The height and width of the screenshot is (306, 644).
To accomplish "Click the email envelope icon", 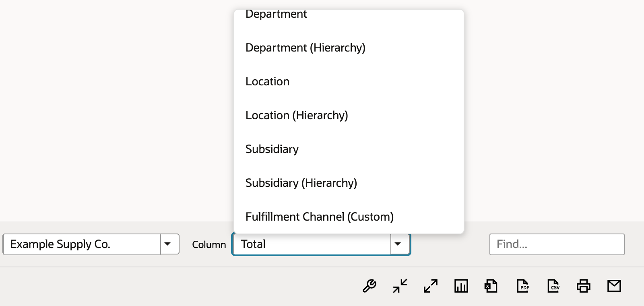I will click(x=614, y=286).
